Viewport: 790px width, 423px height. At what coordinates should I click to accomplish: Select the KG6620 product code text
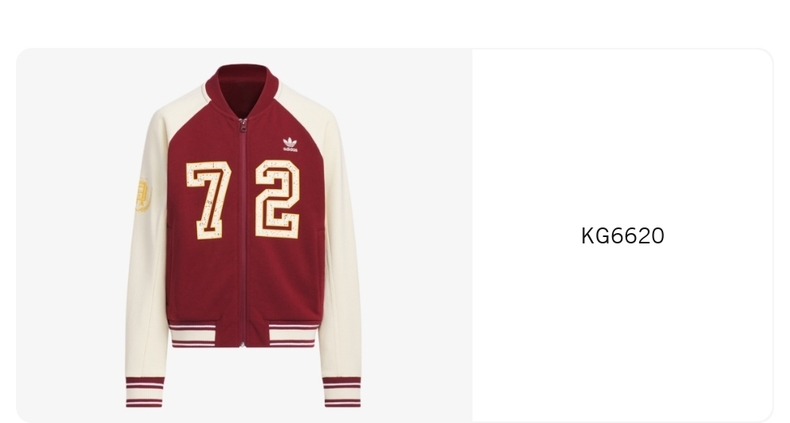(x=623, y=236)
